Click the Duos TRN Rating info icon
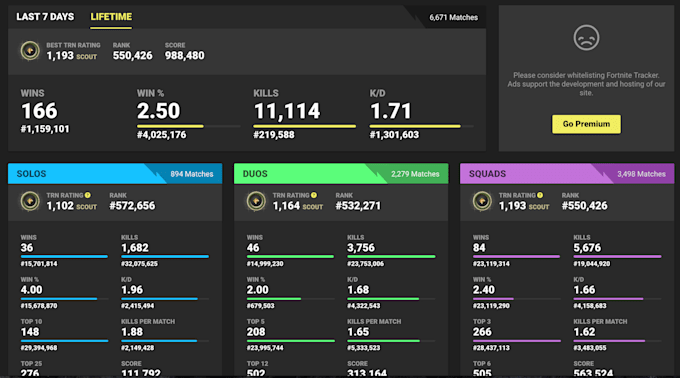680x378 pixels. pyautogui.click(x=314, y=195)
